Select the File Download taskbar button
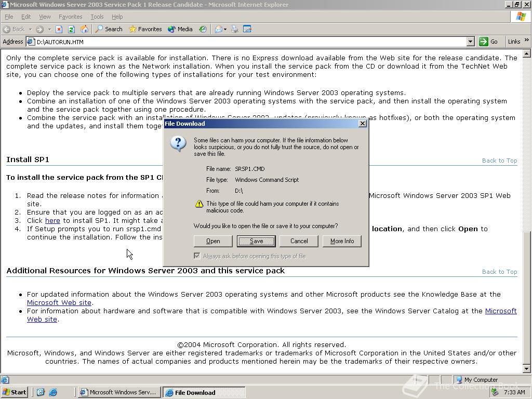532x399 pixels. click(x=204, y=393)
